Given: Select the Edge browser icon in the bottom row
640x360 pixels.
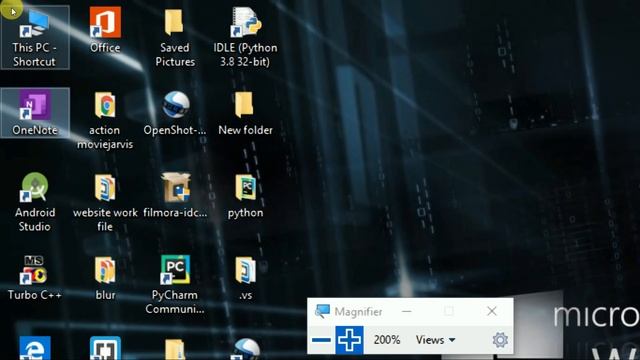Looking at the screenshot, I should (35, 348).
